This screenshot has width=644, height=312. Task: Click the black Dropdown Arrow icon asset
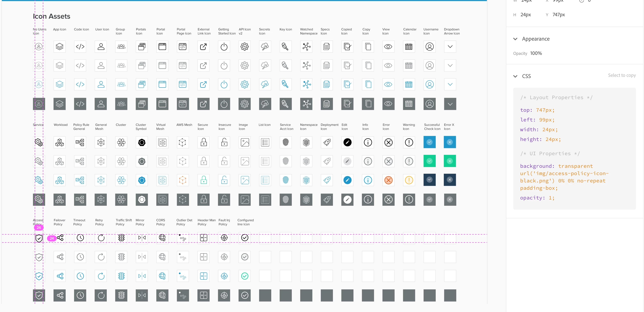(450, 47)
